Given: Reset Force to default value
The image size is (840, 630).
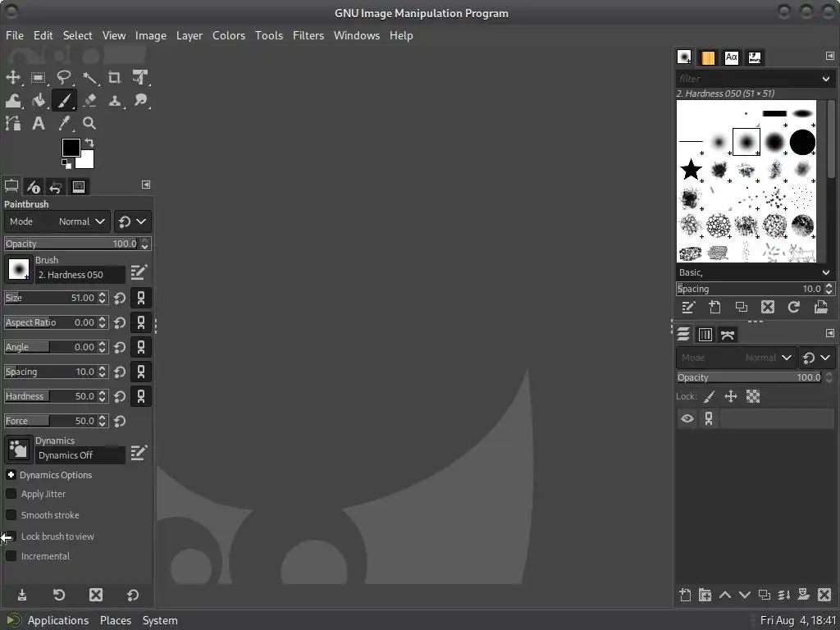Looking at the screenshot, I should (120, 421).
